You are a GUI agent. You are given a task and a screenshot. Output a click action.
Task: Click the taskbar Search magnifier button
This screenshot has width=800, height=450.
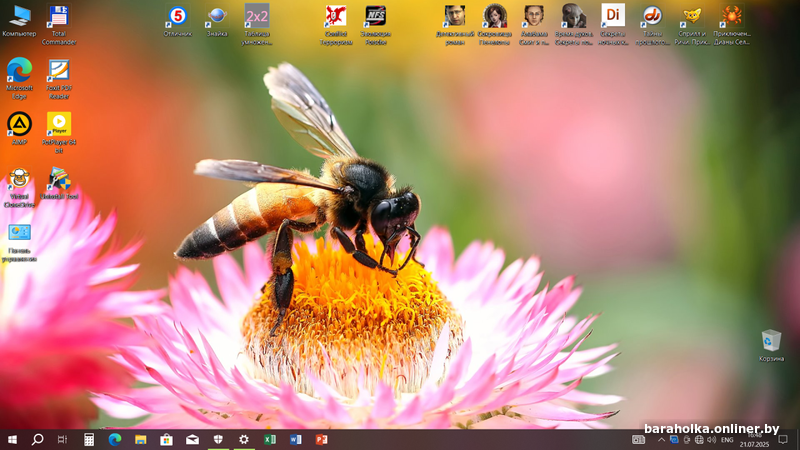pyautogui.click(x=38, y=439)
